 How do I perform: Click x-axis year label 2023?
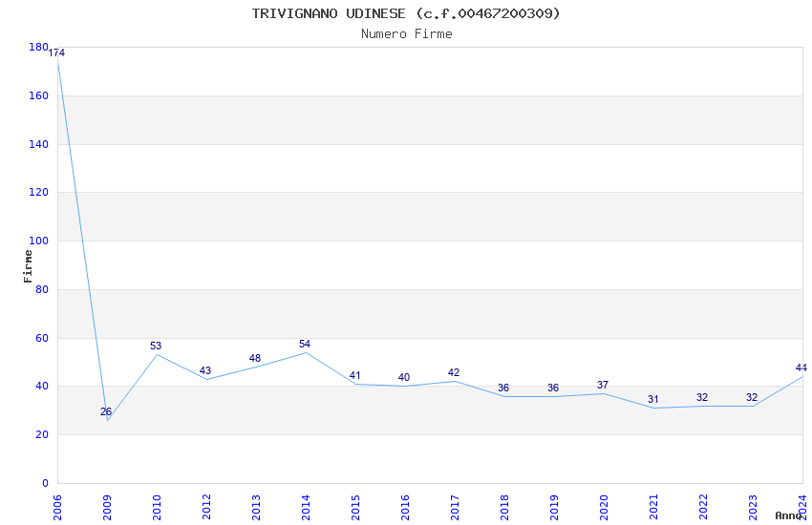(x=753, y=508)
